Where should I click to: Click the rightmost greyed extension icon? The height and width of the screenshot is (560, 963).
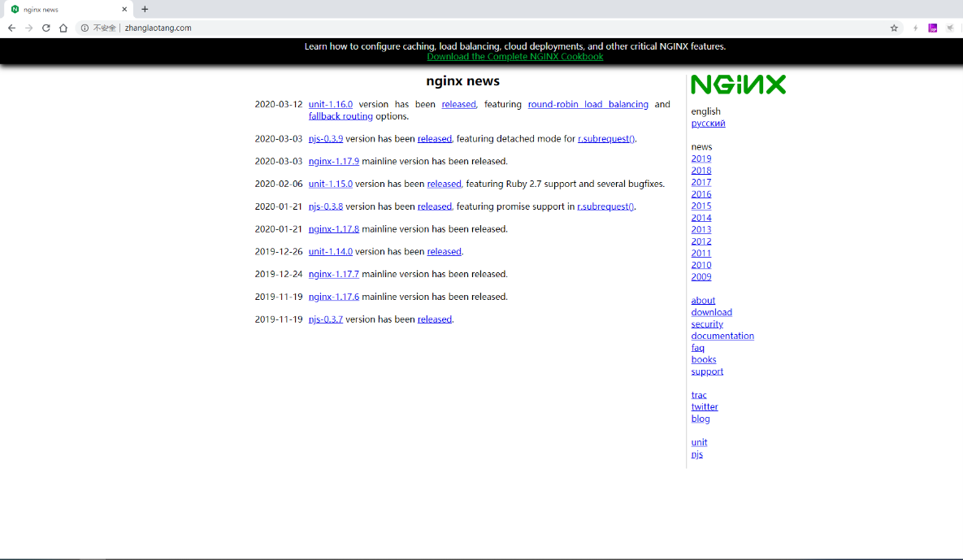point(950,28)
